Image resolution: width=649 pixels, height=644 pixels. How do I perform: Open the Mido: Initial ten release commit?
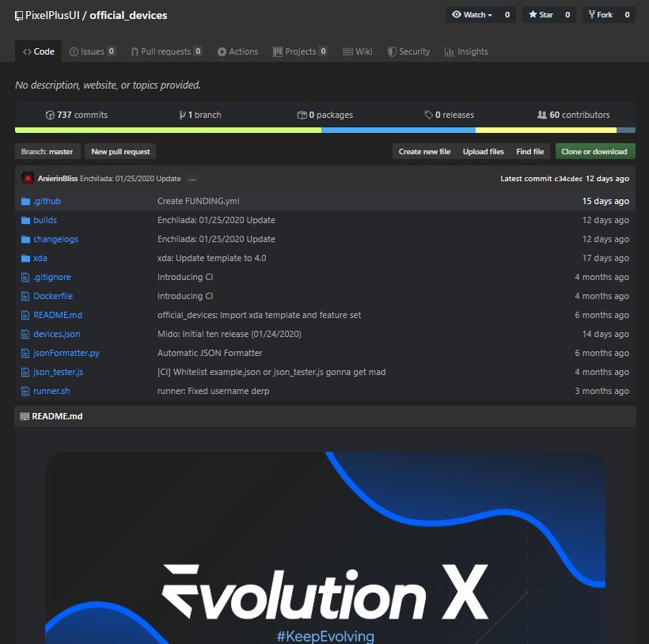(x=230, y=334)
